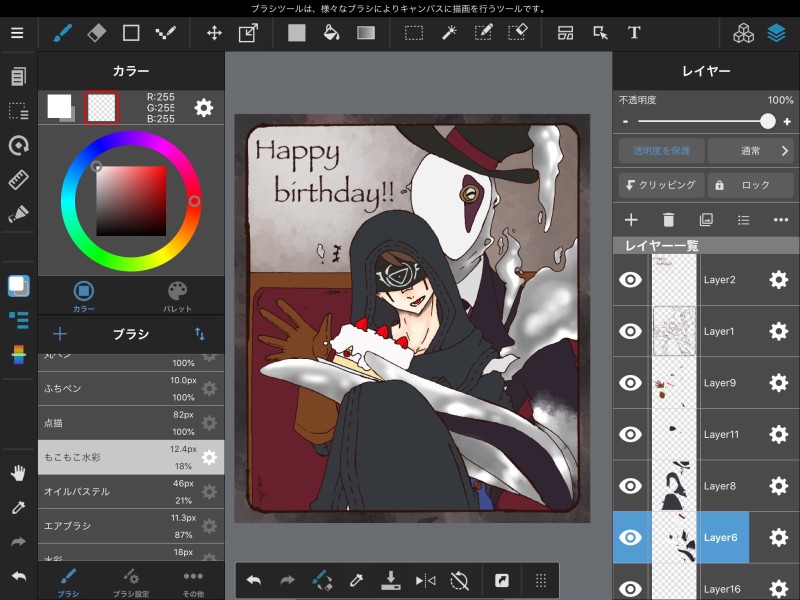
Task: Toggle クリッピング clipping
Action: [661, 185]
